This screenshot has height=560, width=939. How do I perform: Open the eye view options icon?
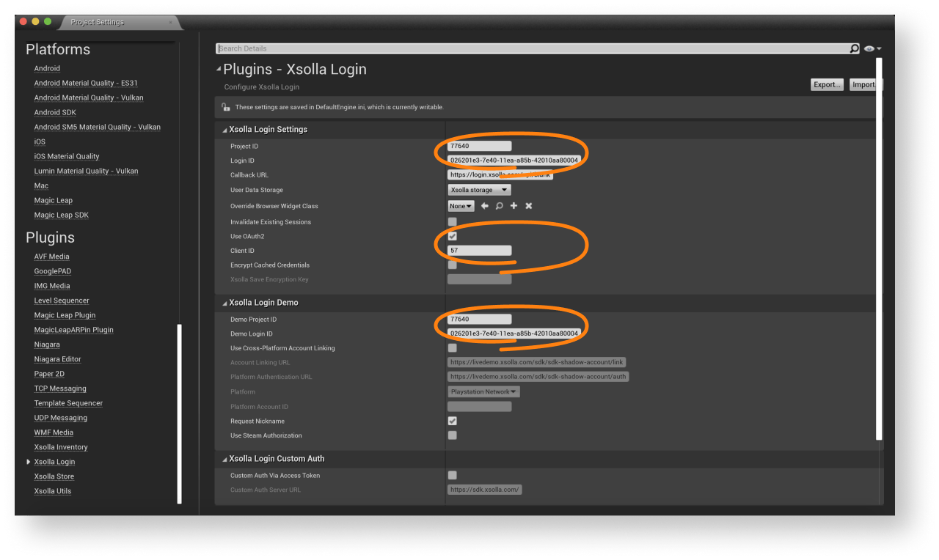pos(869,48)
